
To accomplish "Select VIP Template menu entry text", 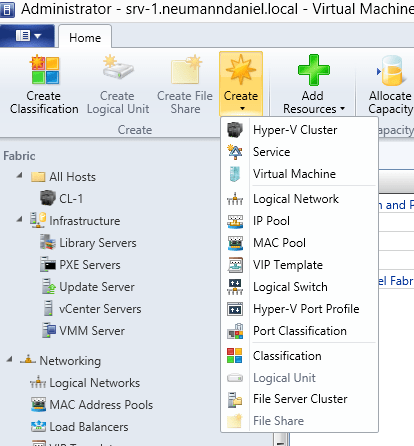I will (x=288, y=265).
